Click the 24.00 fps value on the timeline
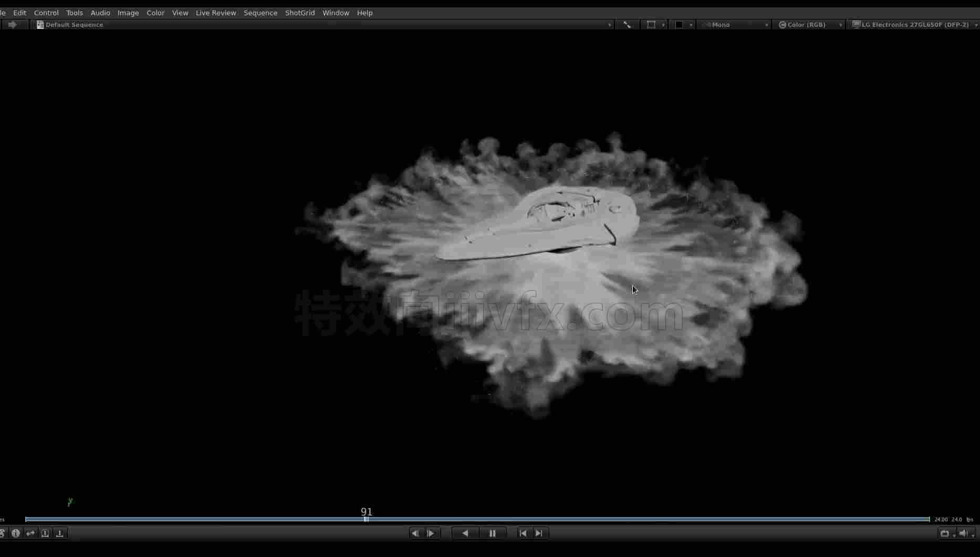This screenshot has height=557, width=980. 941,520
